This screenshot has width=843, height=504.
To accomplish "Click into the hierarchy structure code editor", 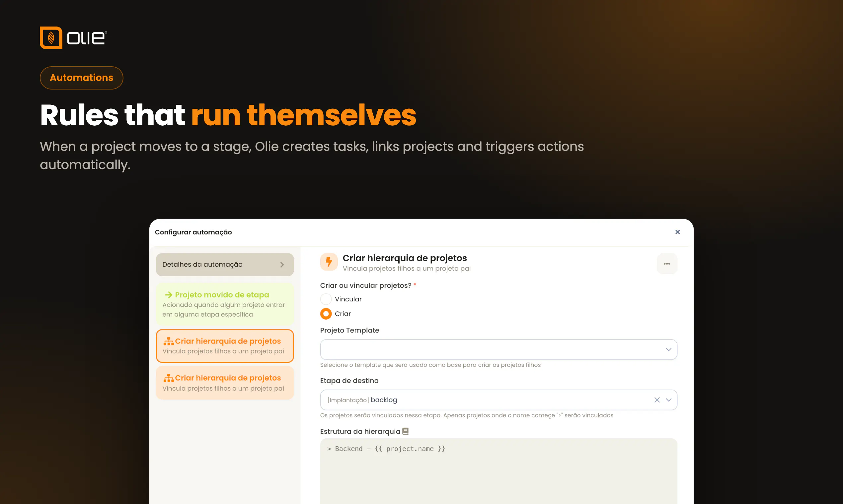I will (498, 471).
